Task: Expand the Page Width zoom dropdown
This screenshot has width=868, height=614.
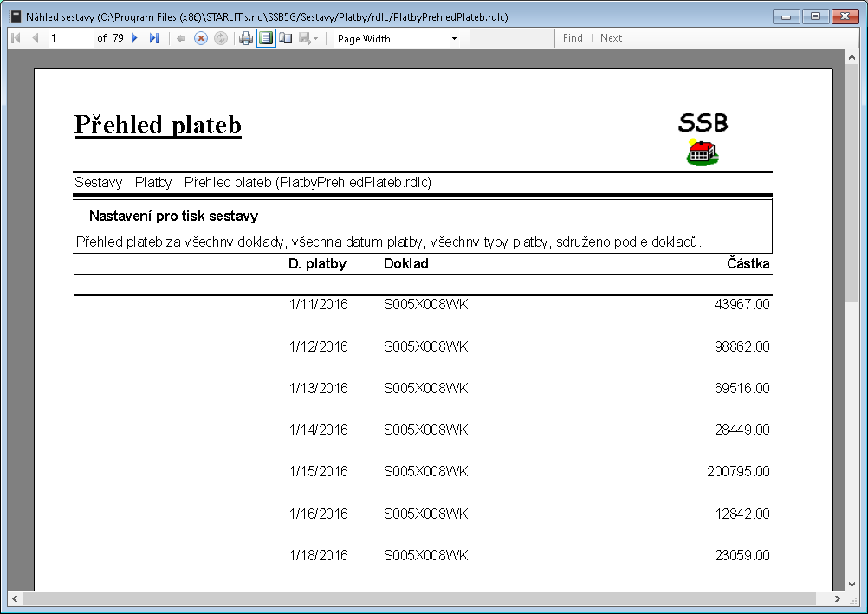Action: (x=454, y=38)
